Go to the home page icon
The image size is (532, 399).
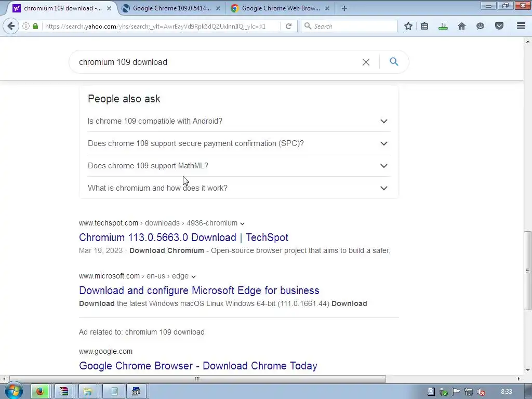(x=461, y=26)
